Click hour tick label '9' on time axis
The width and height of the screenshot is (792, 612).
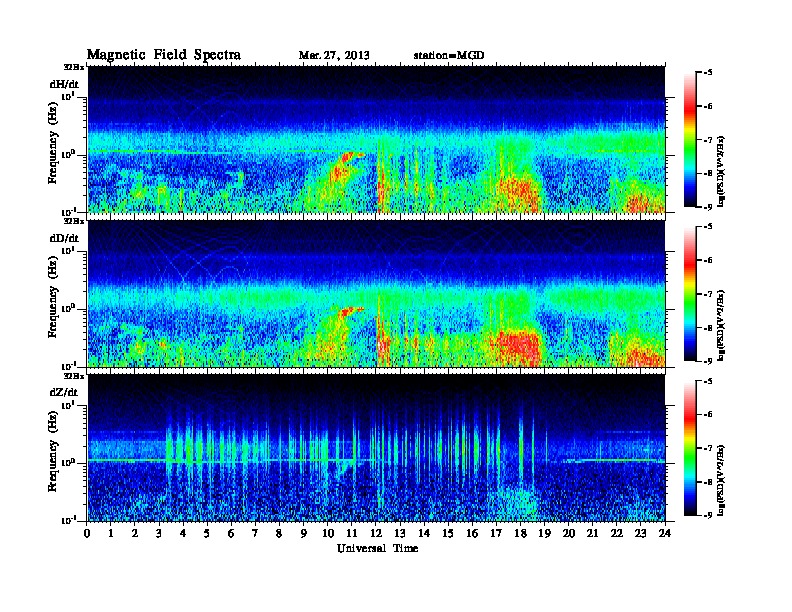click(x=304, y=533)
